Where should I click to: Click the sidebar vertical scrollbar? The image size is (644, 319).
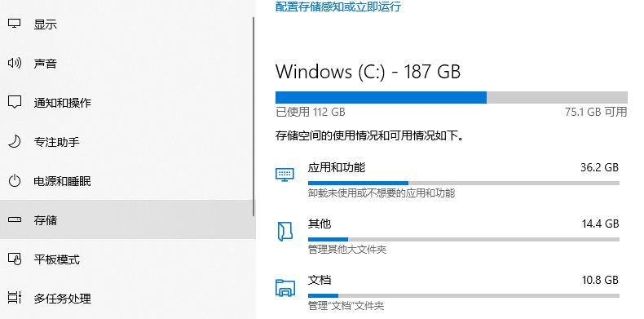coord(254,117)
